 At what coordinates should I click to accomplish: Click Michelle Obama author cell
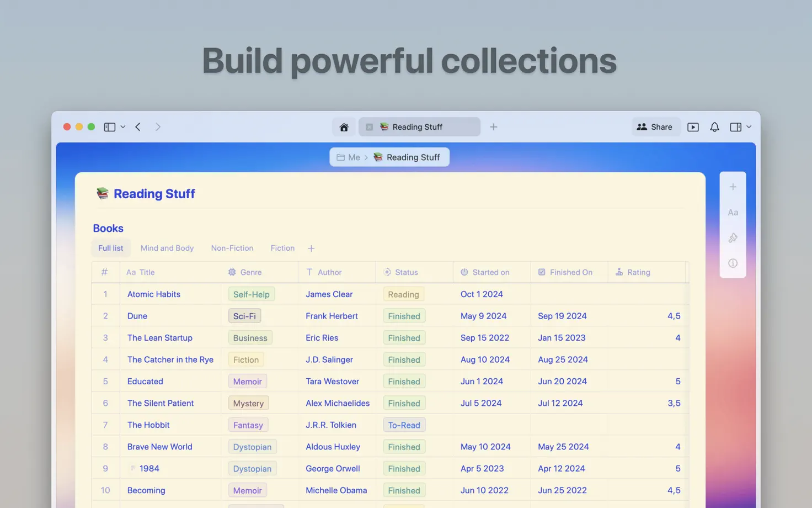coord(336,490)
